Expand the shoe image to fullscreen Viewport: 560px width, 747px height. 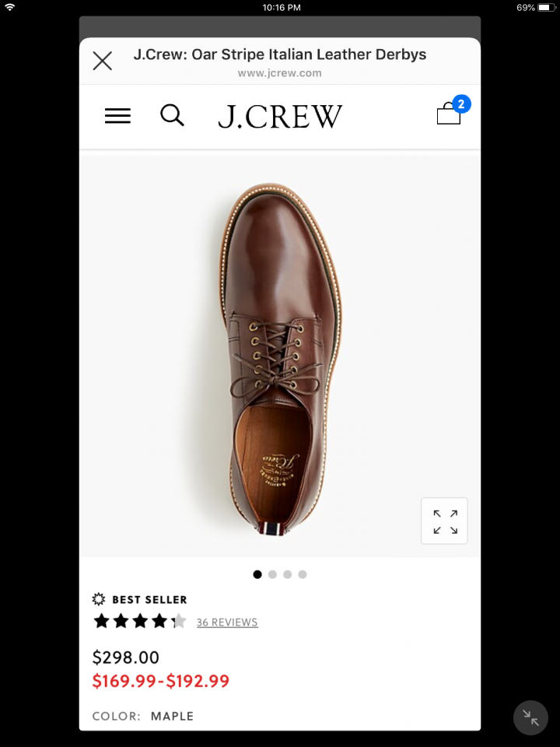(444, 521)
